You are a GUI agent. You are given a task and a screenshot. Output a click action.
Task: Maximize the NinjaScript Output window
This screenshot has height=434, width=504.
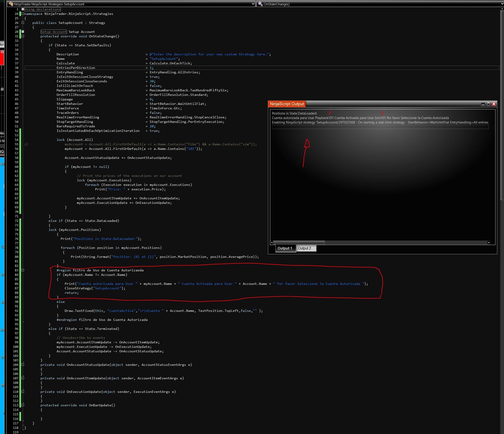[488, 104]
